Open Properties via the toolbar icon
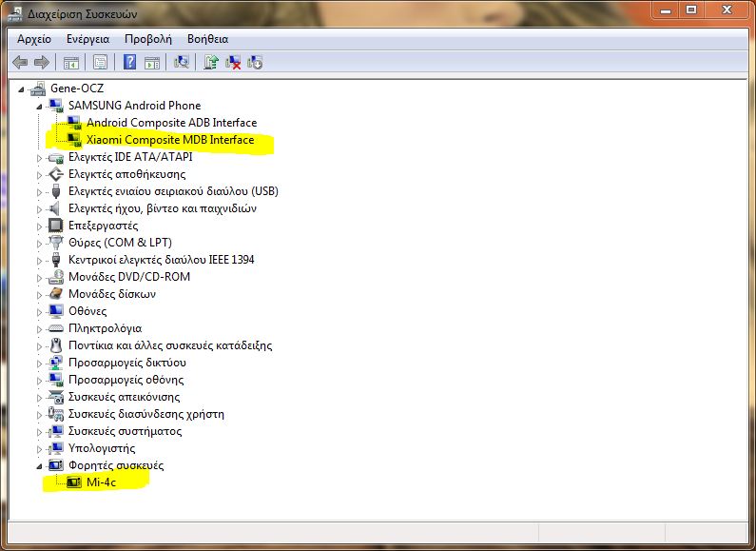 click(x=99, y=63)
